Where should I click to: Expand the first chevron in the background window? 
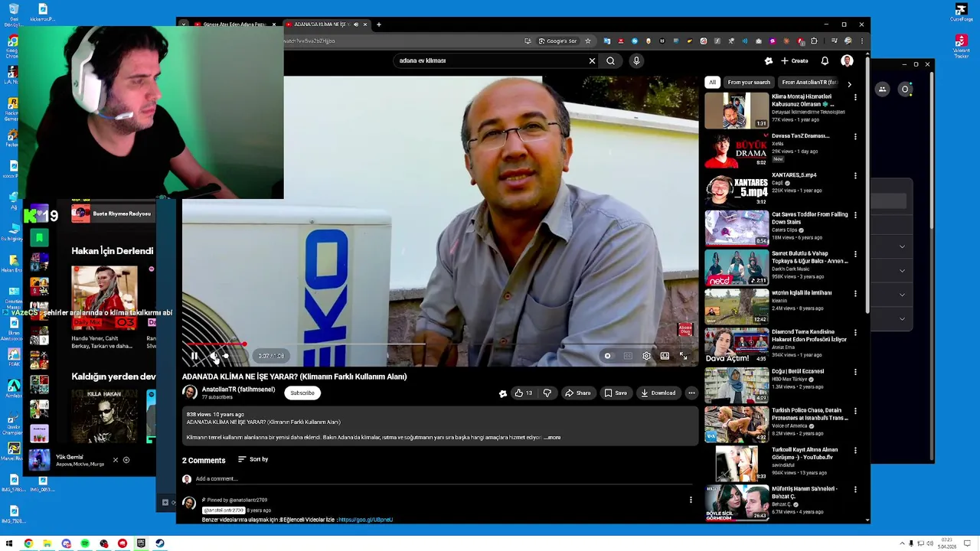902,246
